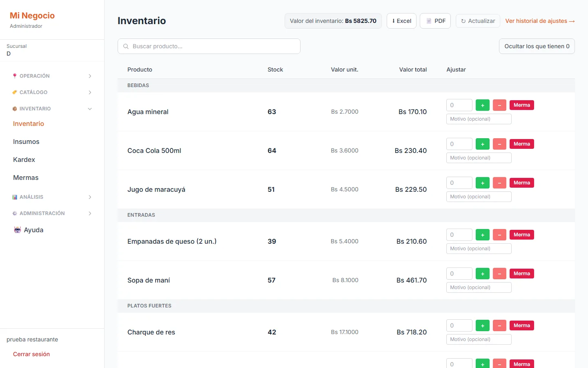Expand the OPERACIÓN menu section
Viewport: 588px width, 368px height.
pyautogui.click(x=52, y=76)
